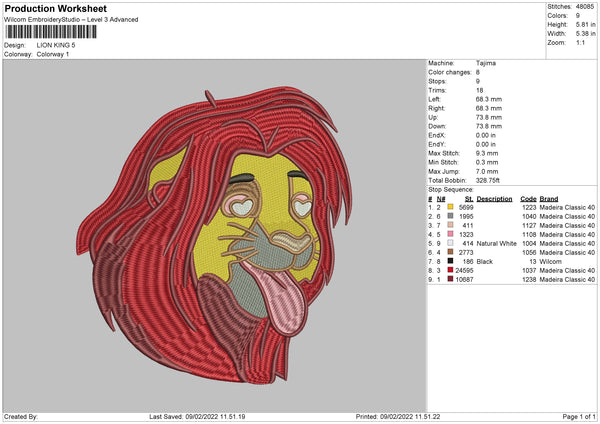This screenshot has height=424, width=600.
Task: Click the brown swatch with 2773 stitches
Action: (x=451, y=252)
